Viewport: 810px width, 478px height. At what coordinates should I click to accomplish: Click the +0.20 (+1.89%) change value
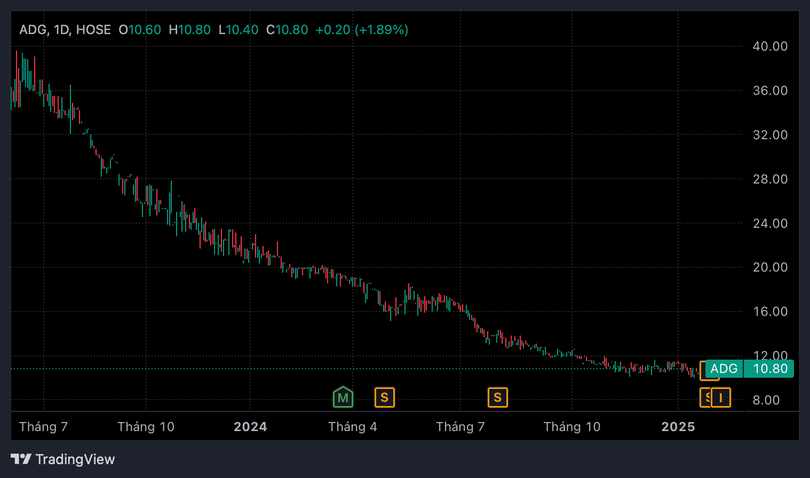coord(361,30)
